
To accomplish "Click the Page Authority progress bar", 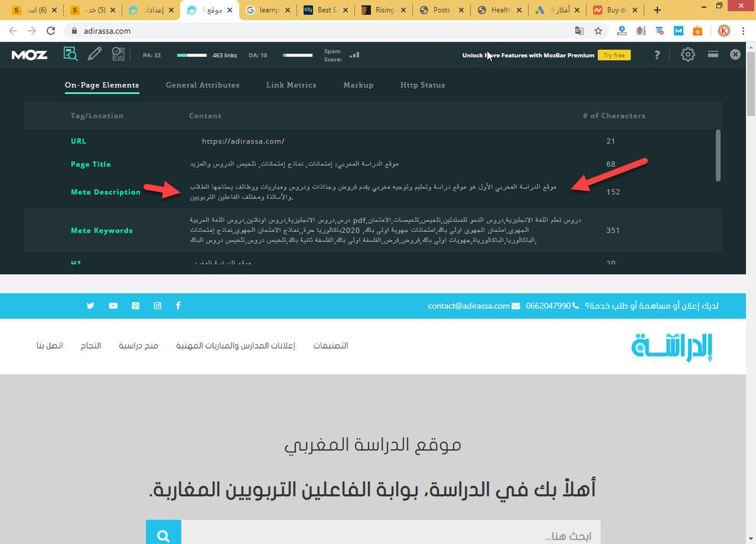I will click(192, 55).
